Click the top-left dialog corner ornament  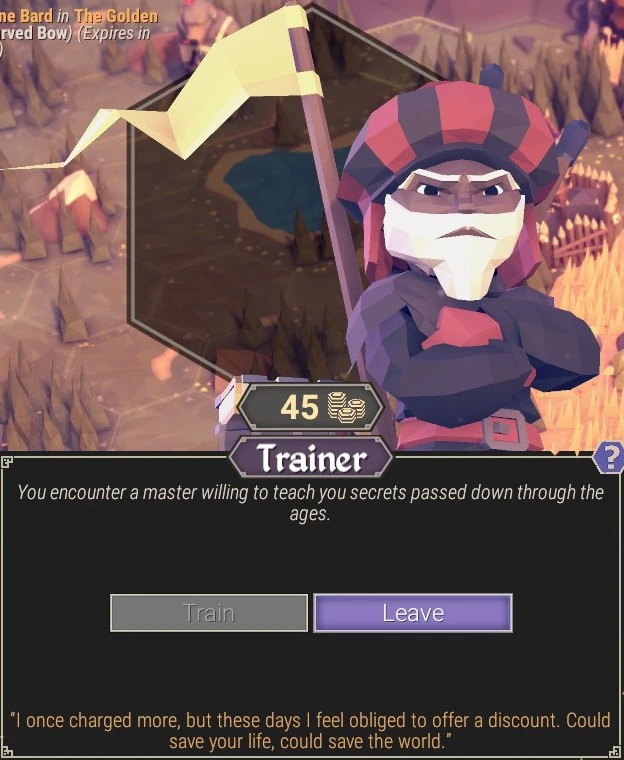pos(6,461)
